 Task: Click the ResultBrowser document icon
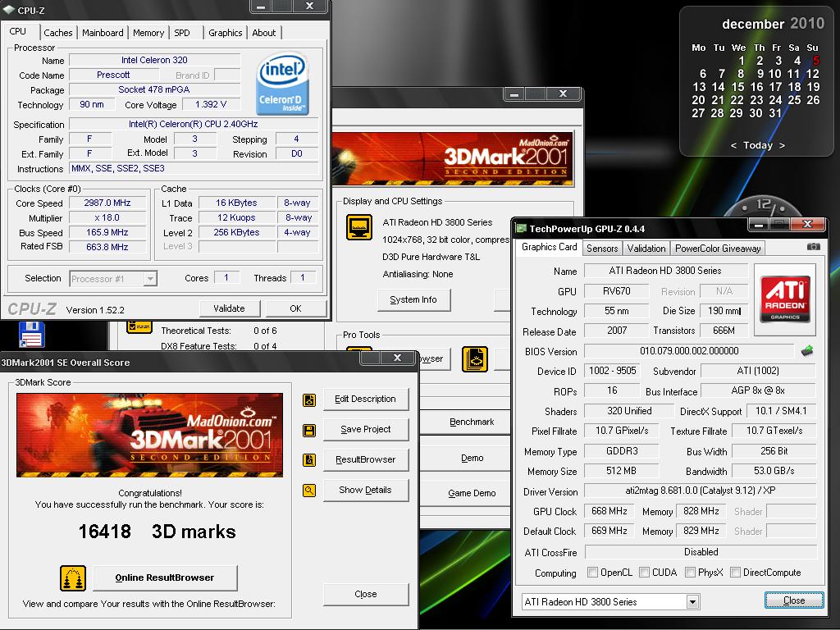coord(309,460)
